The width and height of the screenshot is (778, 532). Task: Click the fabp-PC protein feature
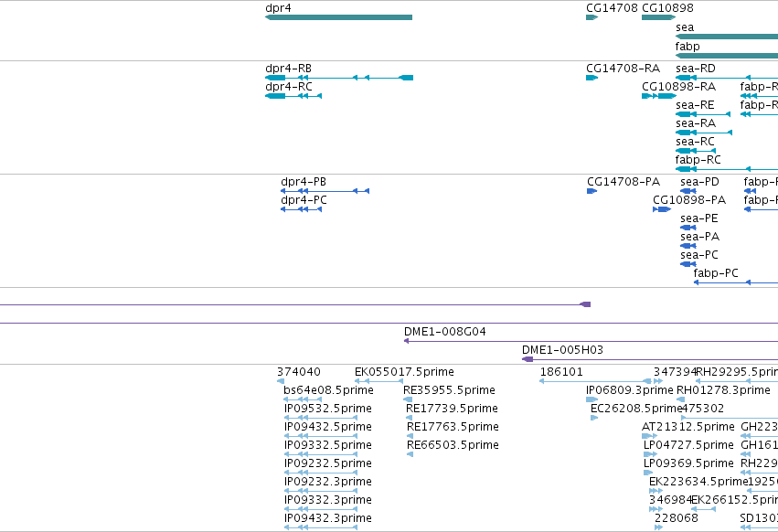pyautogui.click(x=736, y=282)
